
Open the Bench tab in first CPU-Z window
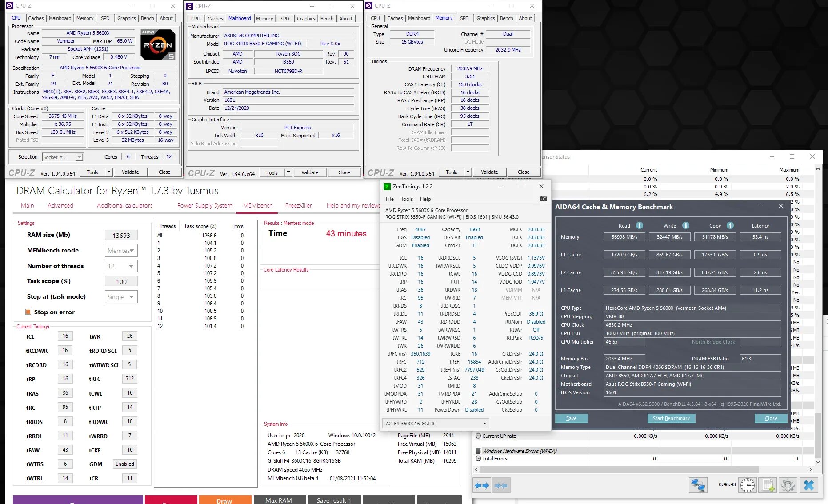click(148, 18)
